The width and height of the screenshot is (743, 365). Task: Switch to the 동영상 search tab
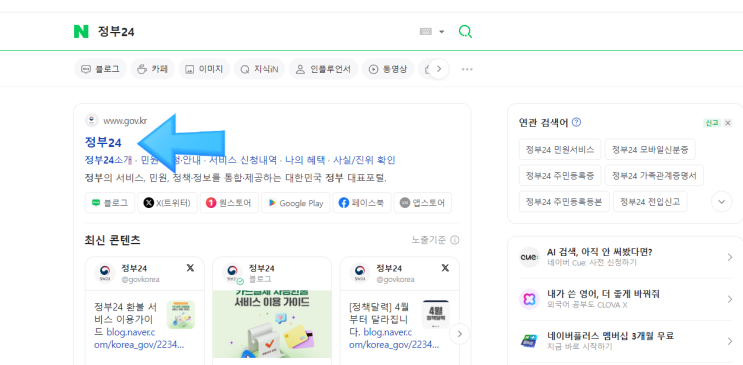coord(388,69)
